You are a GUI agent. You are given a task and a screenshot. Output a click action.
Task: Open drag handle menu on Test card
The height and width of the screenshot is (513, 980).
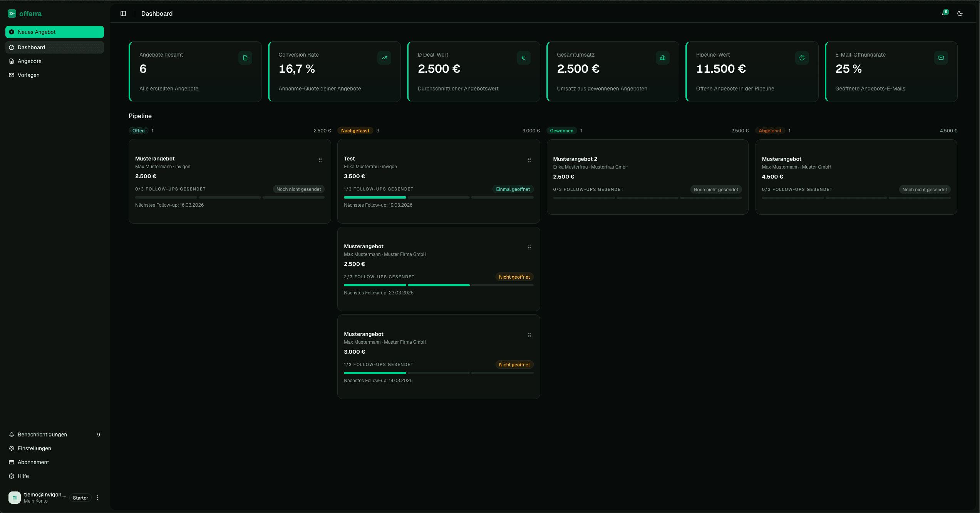click(x=529, y=160)
